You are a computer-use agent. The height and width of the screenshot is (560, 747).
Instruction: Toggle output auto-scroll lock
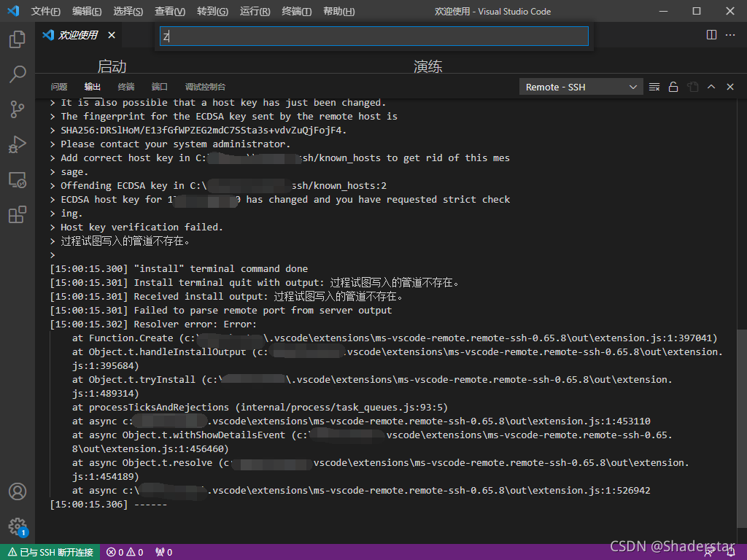(x=673, y=87)
